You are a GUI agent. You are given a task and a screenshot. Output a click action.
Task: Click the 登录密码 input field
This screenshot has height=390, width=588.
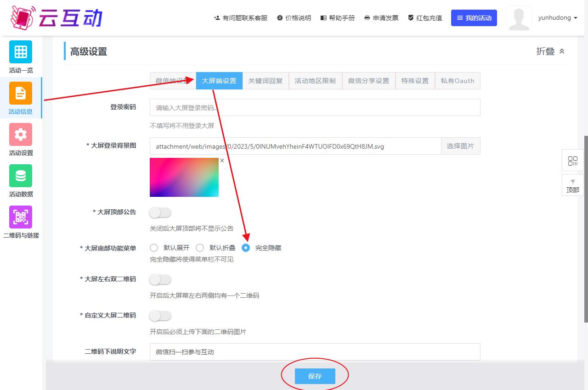(315, 108)
